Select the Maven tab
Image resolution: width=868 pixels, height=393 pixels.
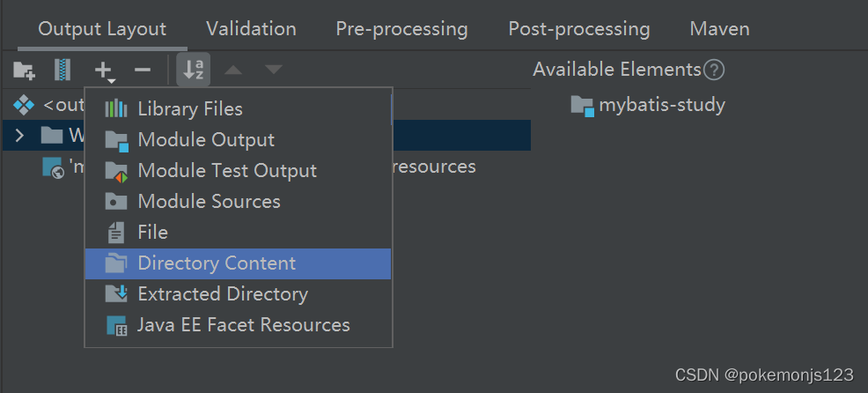click(719, 29)
